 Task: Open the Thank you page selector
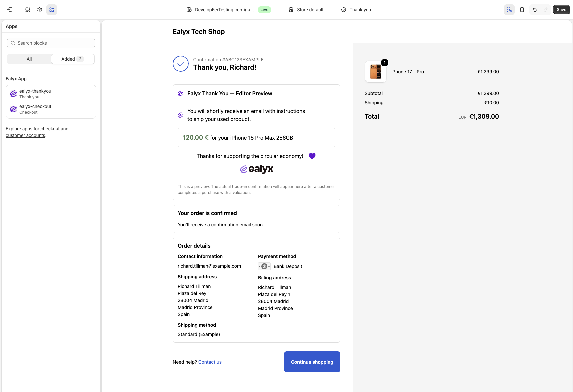click(x=356, y=10)
